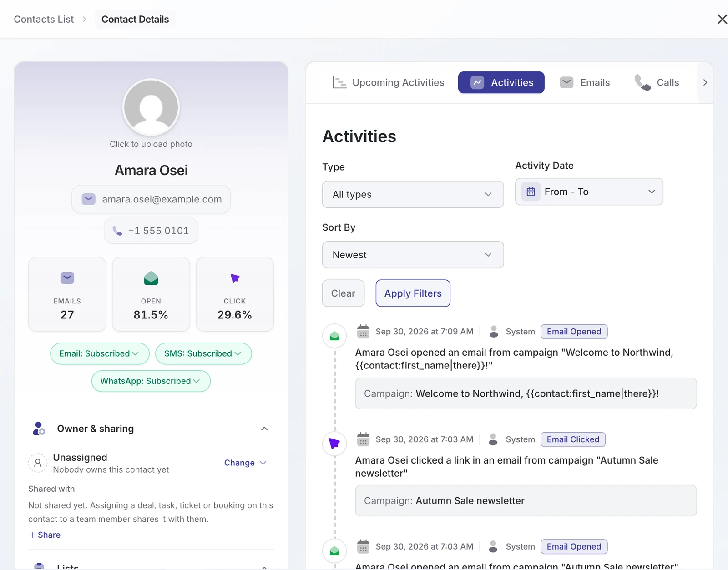This screenshot has height=570, width=728.
Task: Toggle the SMS: Subscribed status pill
Action: point(203,353)
